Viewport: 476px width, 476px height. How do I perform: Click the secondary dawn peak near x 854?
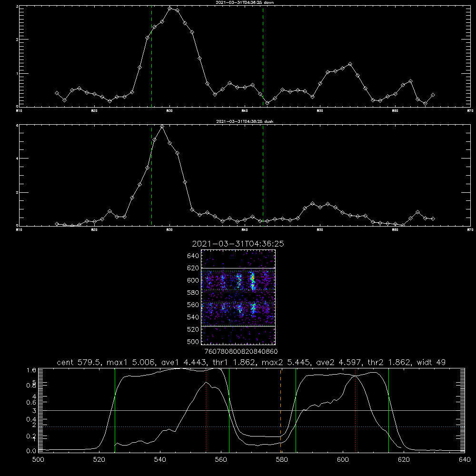click(x=350, y=64)
